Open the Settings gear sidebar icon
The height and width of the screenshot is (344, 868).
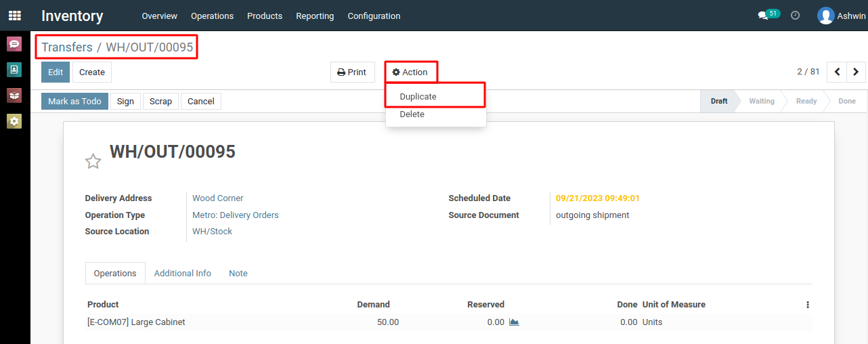pyautogui.click(x=14, y=121)
